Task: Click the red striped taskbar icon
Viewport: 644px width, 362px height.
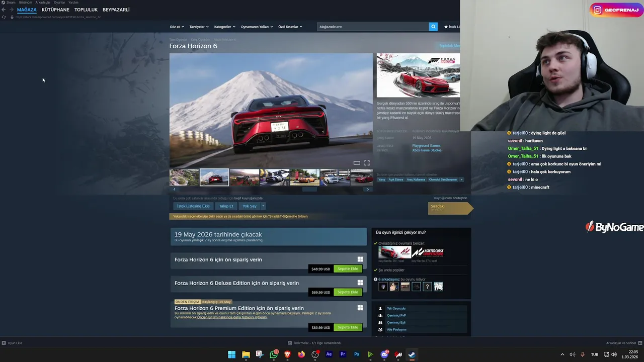Action: pyautogui.click(x=398, y=354)
